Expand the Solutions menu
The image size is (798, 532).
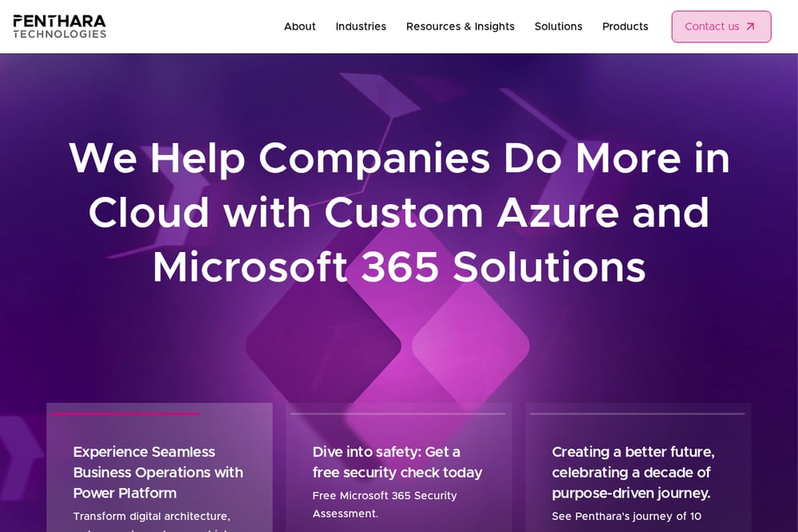(x=559, y=26)
